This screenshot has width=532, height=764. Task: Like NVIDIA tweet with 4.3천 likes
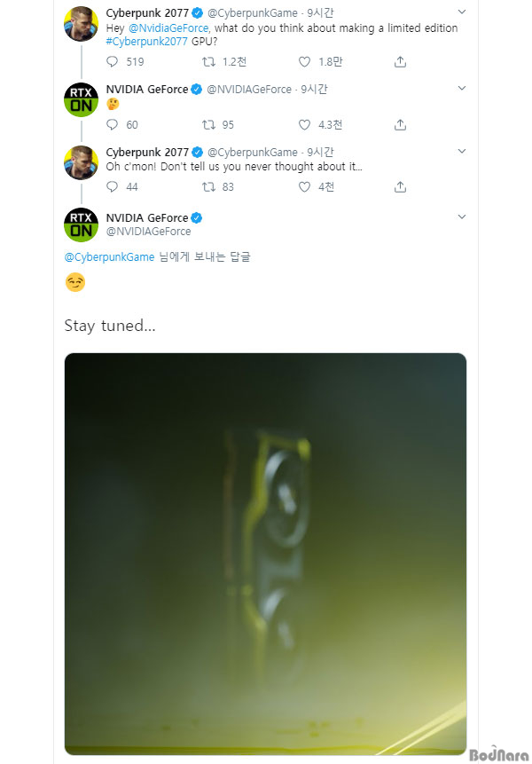(304, 125)
